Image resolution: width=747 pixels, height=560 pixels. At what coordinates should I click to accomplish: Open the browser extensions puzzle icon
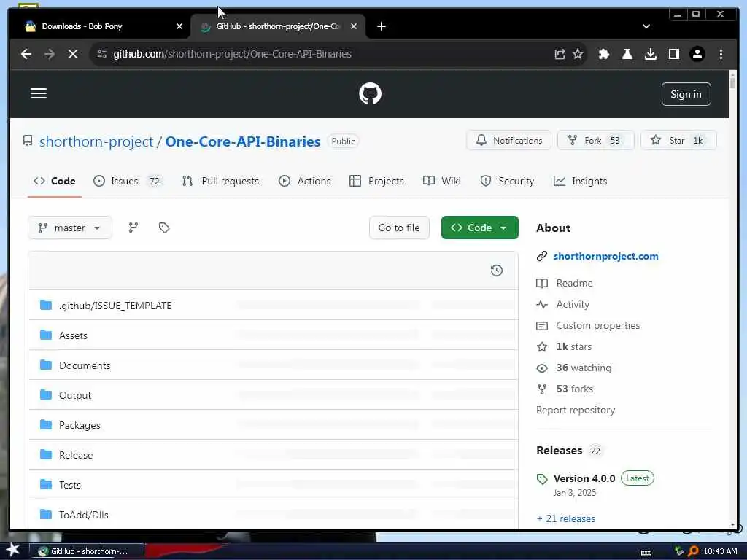coord(603,54)
